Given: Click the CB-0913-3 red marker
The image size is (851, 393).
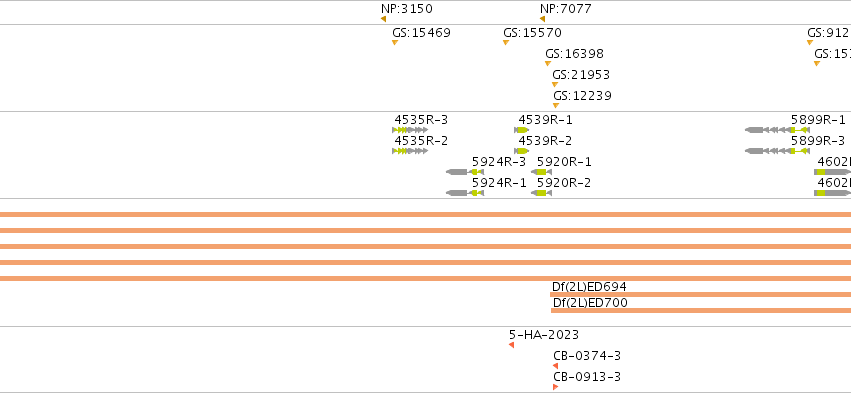Looking at the screenshot, I should [x=556, y=386].
